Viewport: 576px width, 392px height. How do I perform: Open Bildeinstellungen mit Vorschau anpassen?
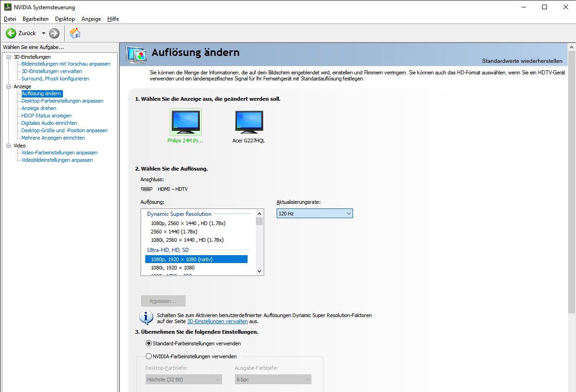(x=66, y=64)
